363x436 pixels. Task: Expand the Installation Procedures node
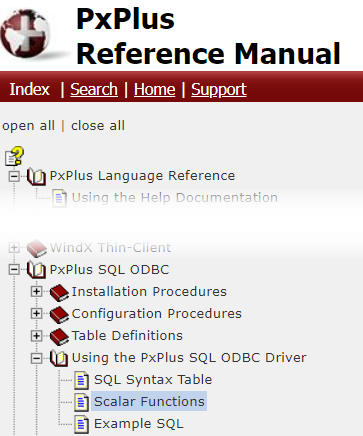click(x=36, y=292)
